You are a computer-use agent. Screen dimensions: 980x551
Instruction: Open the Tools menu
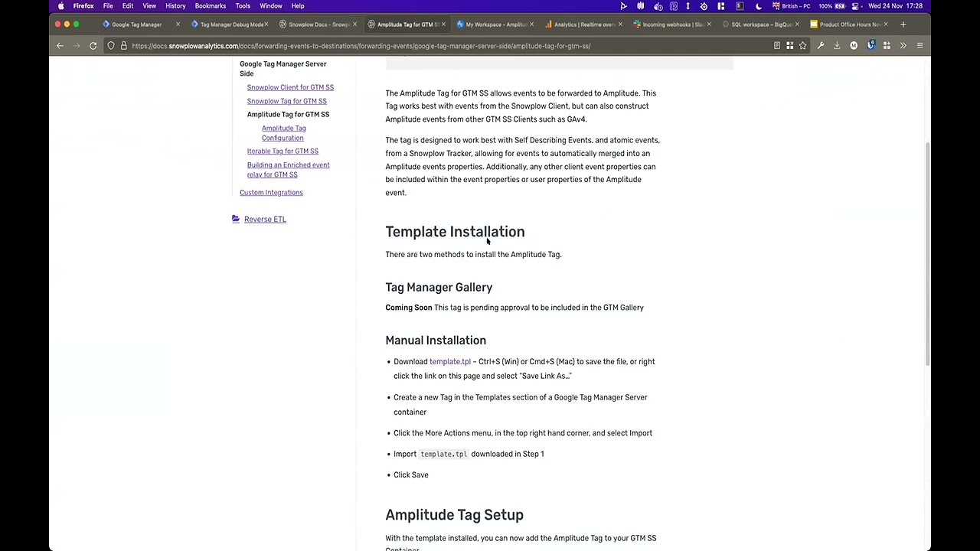243,6
